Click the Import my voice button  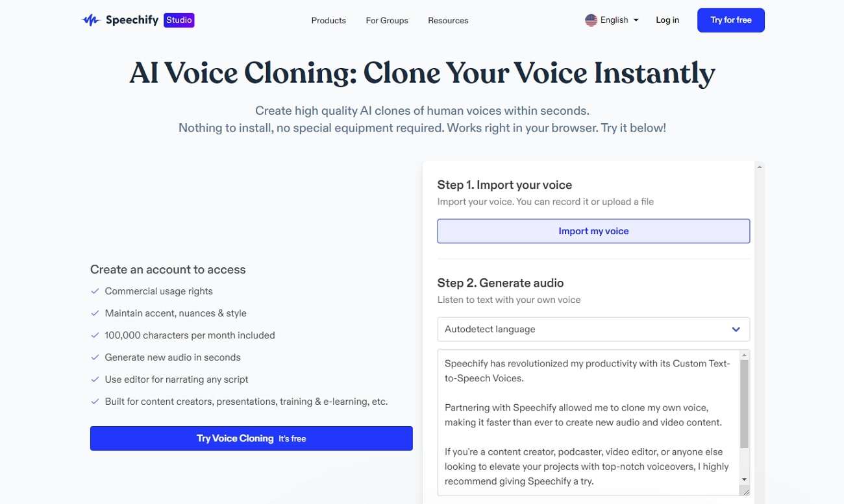point(593,231)
